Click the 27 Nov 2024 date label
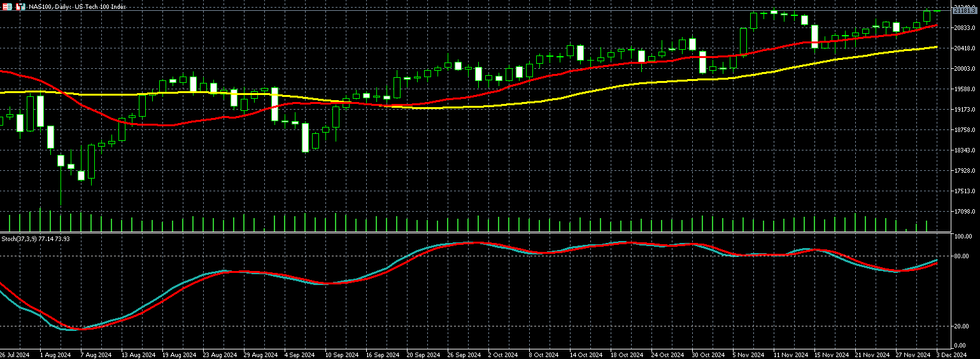 pos(913,355)
